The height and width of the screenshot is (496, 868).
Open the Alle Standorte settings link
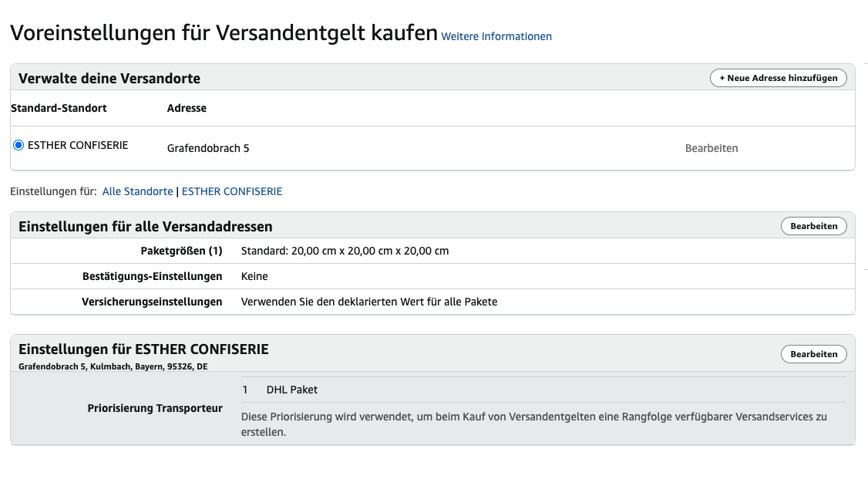click(138, 192)
